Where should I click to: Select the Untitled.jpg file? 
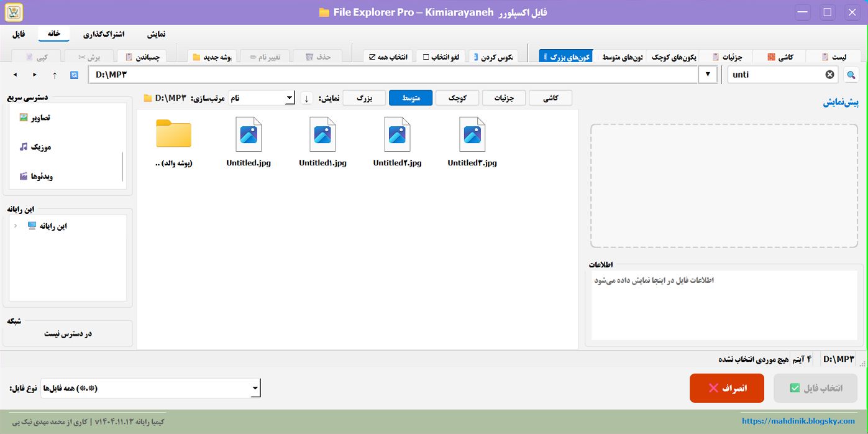pyautogui.click(x=249, y=142)
